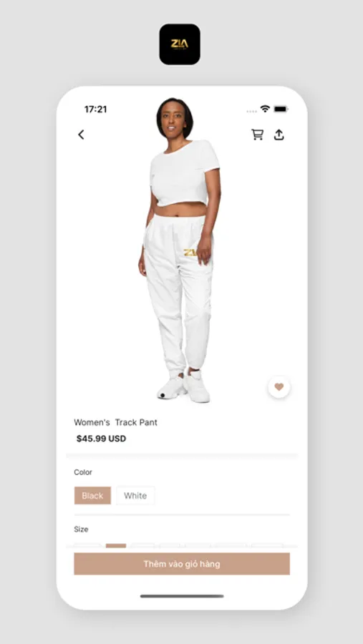The width and height of the screenshot is (363, 644).
Task: Add product to favorites with heart icon
Action: (x=279, y=387)
